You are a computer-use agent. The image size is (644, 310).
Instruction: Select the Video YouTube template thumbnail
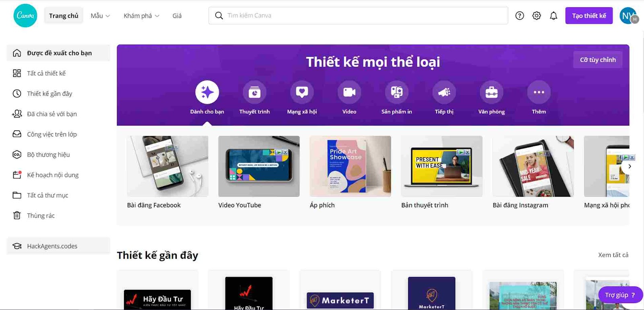coord(259,166)
